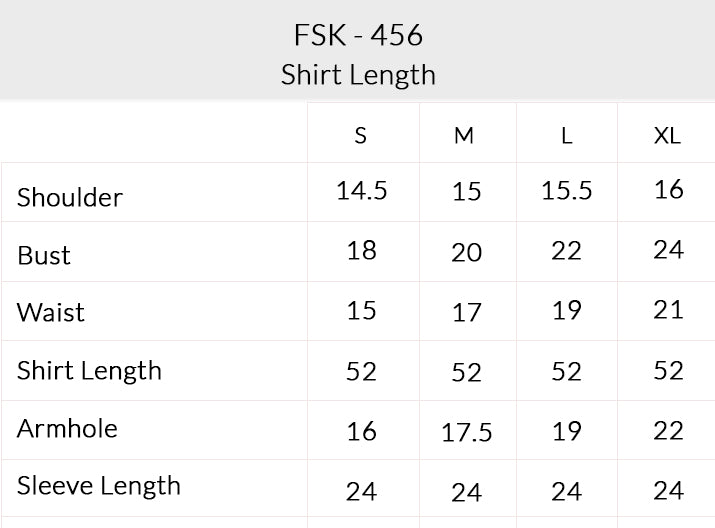Select the 15.5 Shoulder value for L
The image size is (715, 528).
click(x=567, y=191)
